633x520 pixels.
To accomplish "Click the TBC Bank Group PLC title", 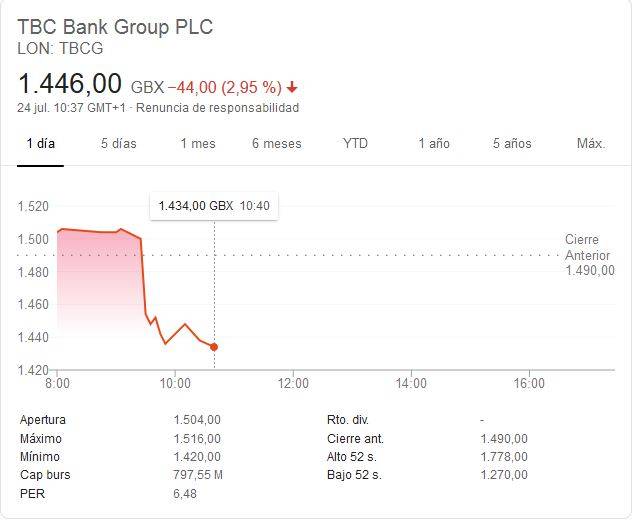I will coord(115,27).
